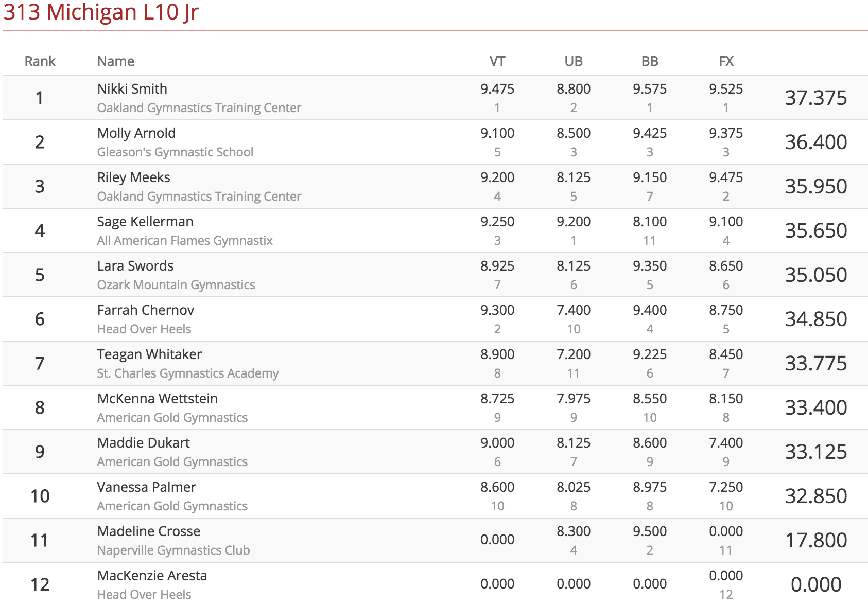Select Molly Arnold's name
The width and height of the screenshot is (868, 606).
coord(136,133)
